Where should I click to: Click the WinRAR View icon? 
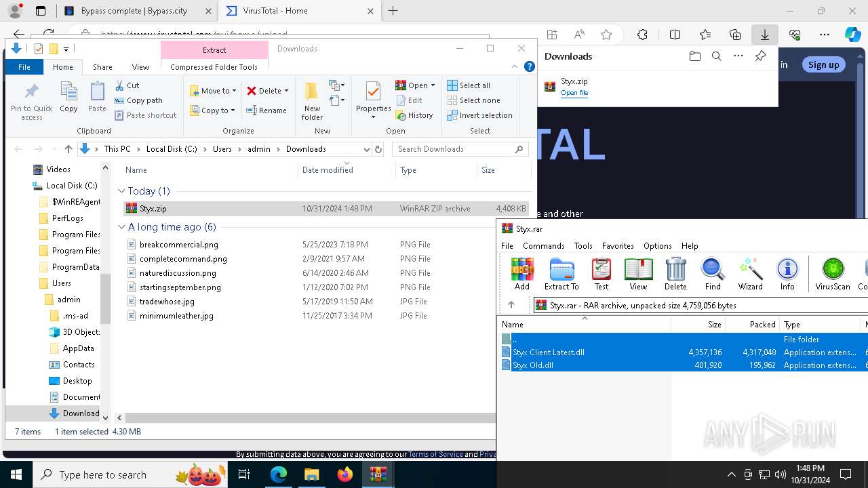coord(638,274)
